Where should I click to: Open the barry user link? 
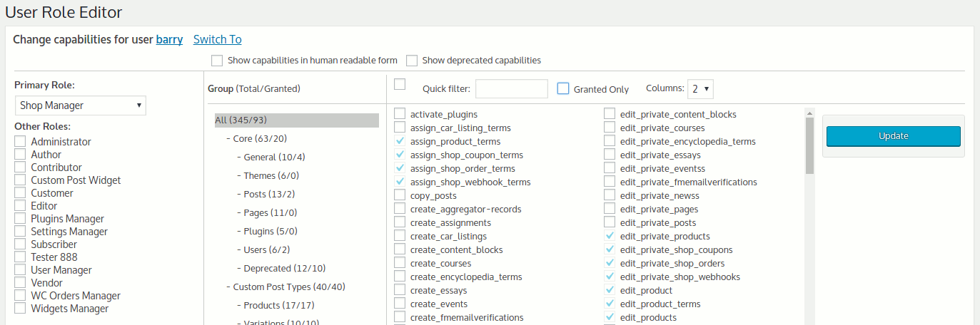169,40
